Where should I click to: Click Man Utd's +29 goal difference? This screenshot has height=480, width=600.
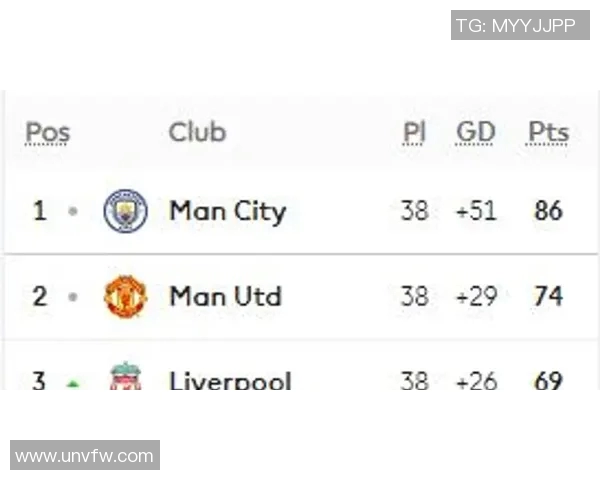tap(476, 297)
